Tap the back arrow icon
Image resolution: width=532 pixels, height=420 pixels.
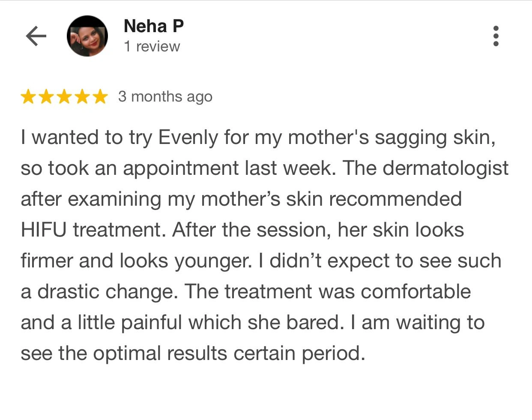[36, 36]
